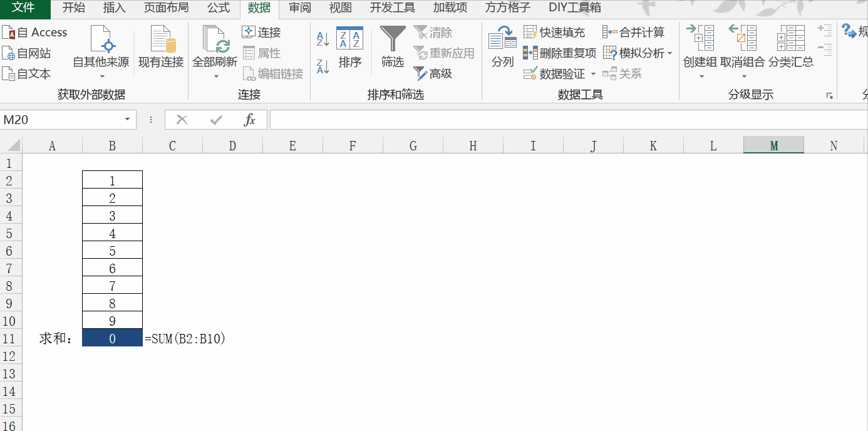Expand the Data Validation dropdown arrow
This screenshot has height=431, width=868.
(x=593, y=74)
